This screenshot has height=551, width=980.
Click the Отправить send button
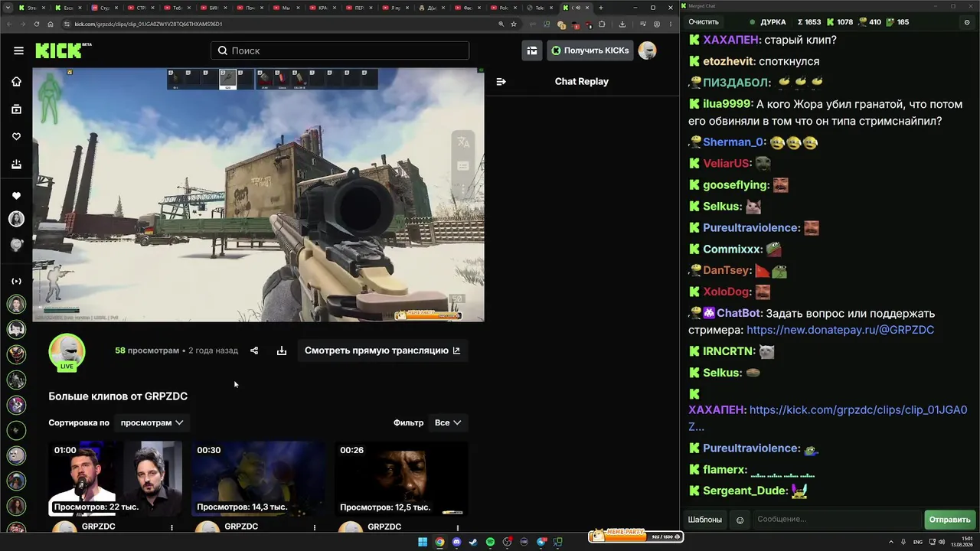(x=949, y=520)
